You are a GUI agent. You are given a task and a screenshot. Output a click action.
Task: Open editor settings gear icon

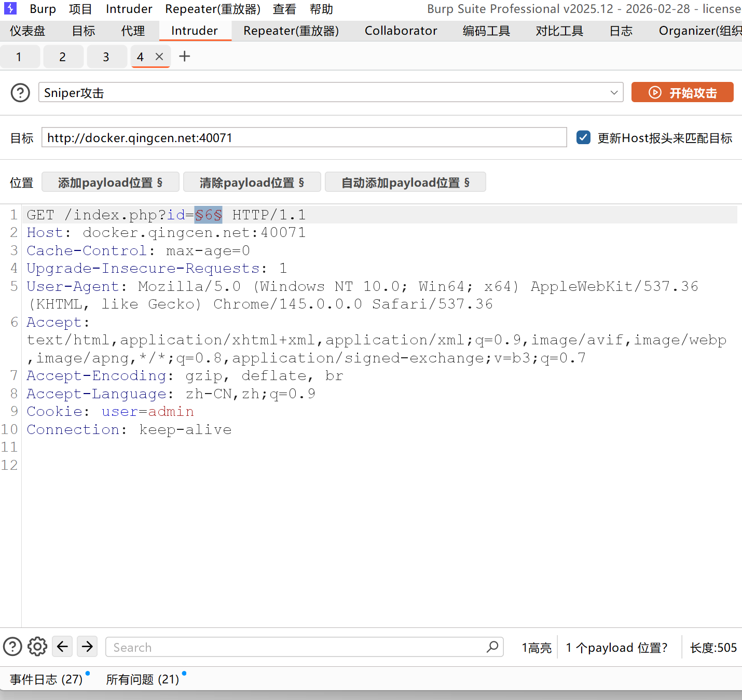pyautogui.click(x=37, y=647)
